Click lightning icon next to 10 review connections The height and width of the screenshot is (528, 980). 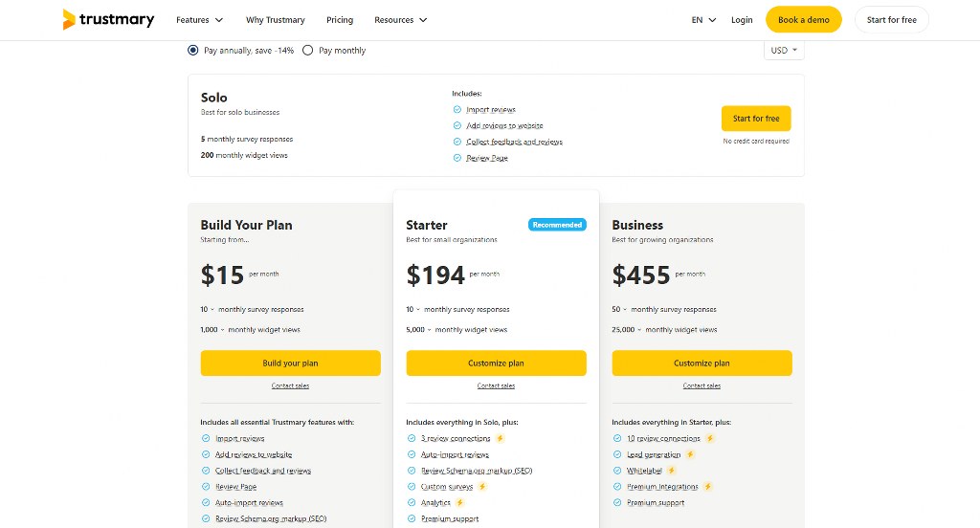point(710,439)
